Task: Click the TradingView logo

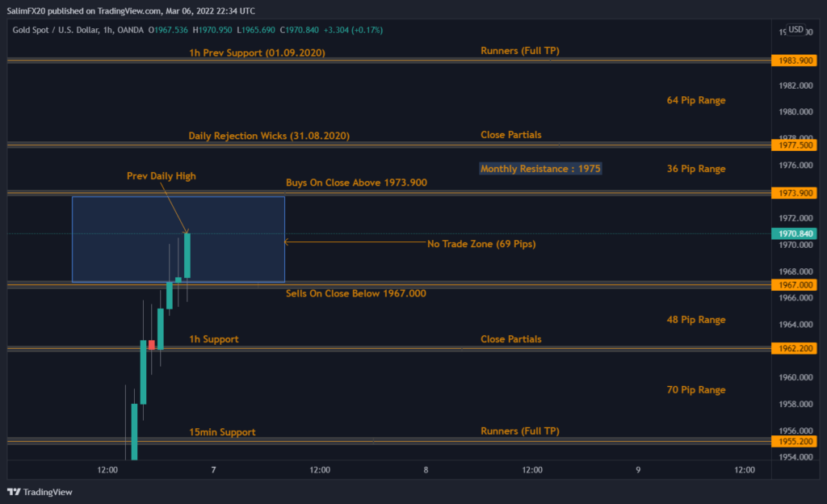Action: [38, 491]
